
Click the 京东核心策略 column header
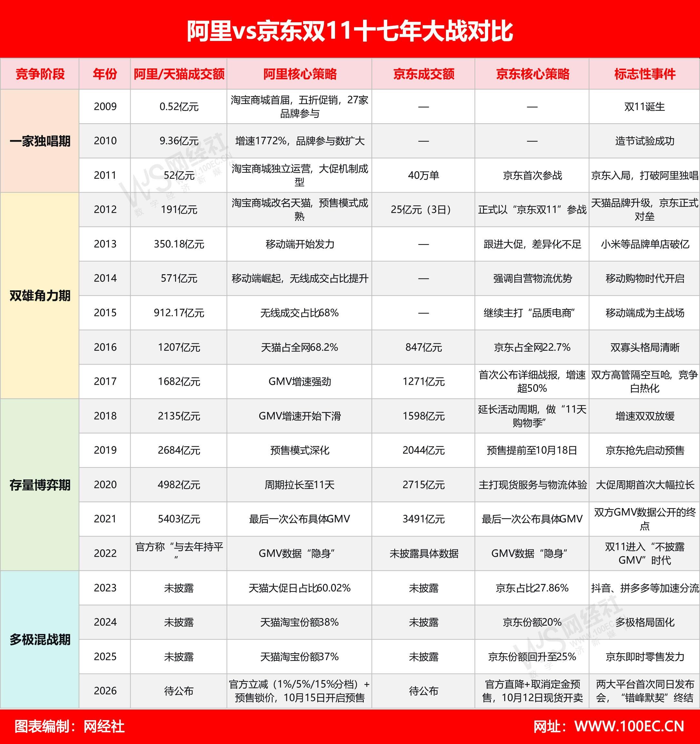532,74
